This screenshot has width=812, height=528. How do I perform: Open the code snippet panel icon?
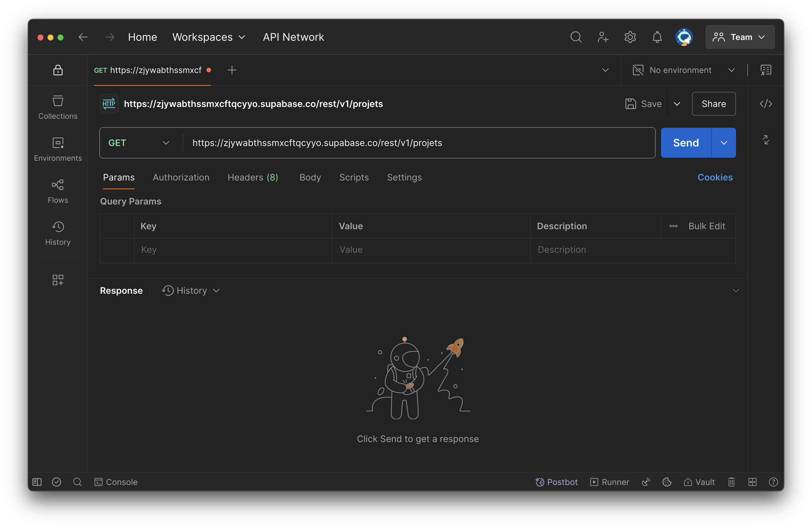[x=765, y=104]
